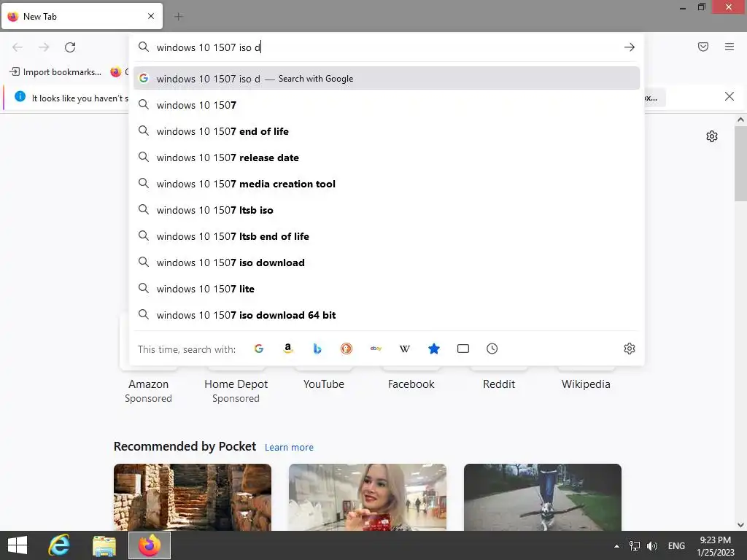Screen dimensions: 747x560
Task: Open the volume control in system tray
Action: (x=652, y=545)
